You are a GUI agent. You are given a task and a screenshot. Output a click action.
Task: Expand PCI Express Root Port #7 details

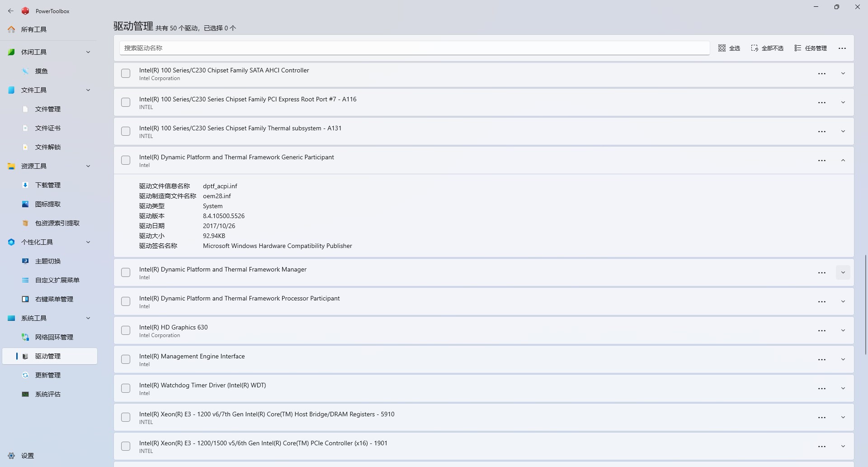843,102
